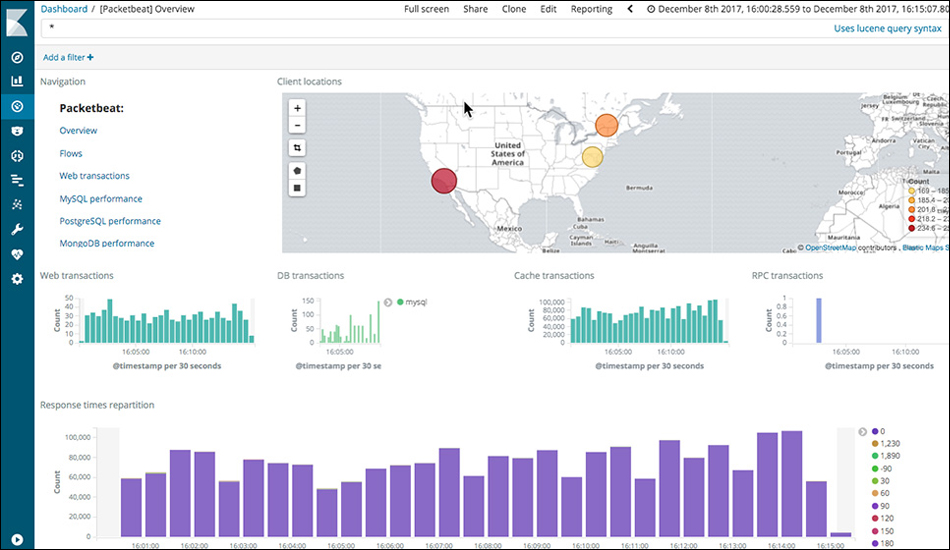
Task: Click the yellow map marker on East Coast
Action: 593,157
